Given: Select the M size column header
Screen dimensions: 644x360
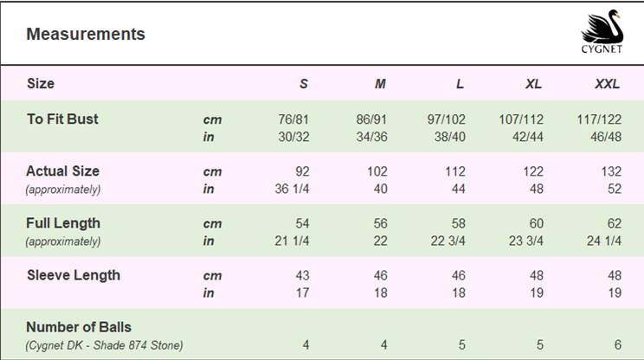Looking at the screenshot, I should 380,84.
